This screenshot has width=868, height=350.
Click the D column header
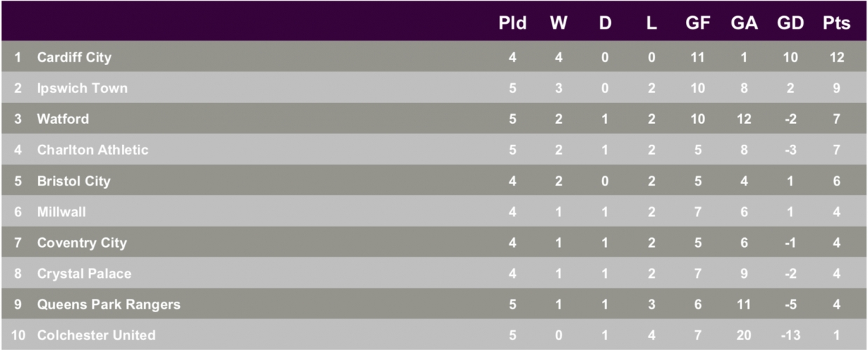[605, 23]
